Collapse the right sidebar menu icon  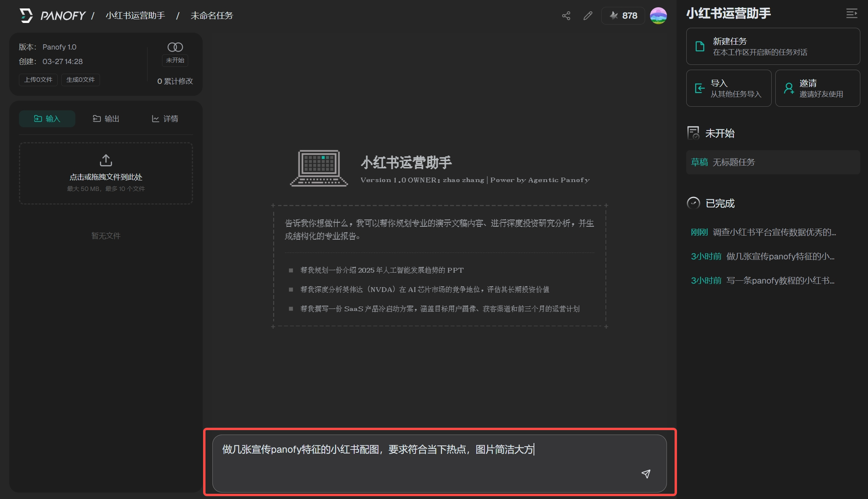(851, 14)
